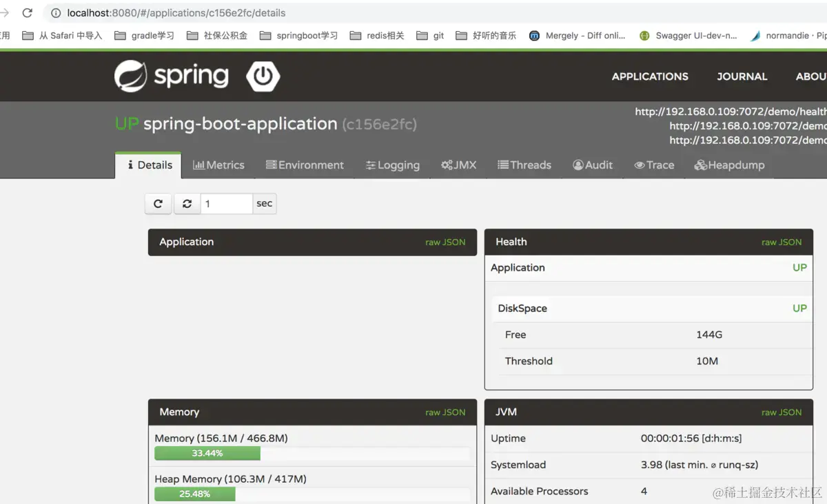Reload the browser page

click(28, 13)
